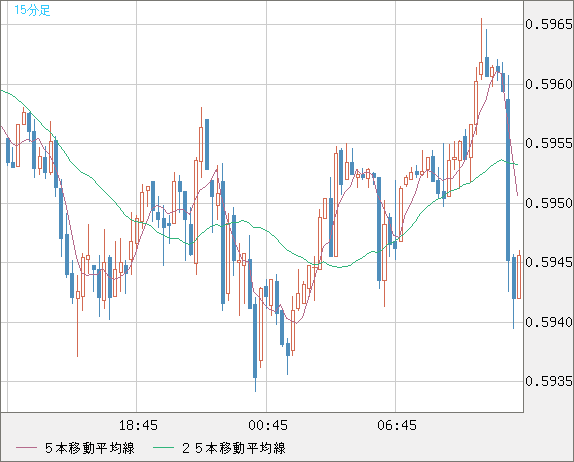Click the 06:45 time axis label
574x462 pixels.
point(397,425)
